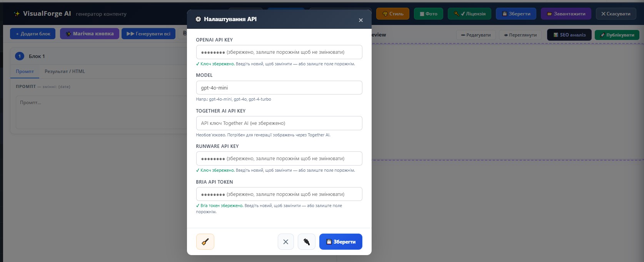Viewport: 644px width, 262px height.
Task: Click into the Промпт text area
Action: [x=101, y=112]
